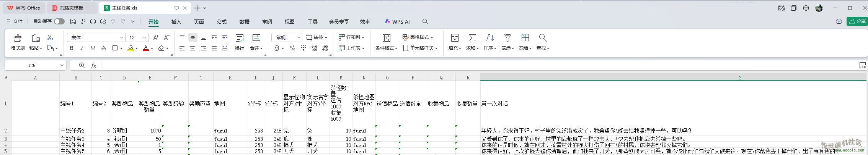868x155 pixels.
Task: Click the Filter (筛选) funnel icon
Action: coord(507,38)
